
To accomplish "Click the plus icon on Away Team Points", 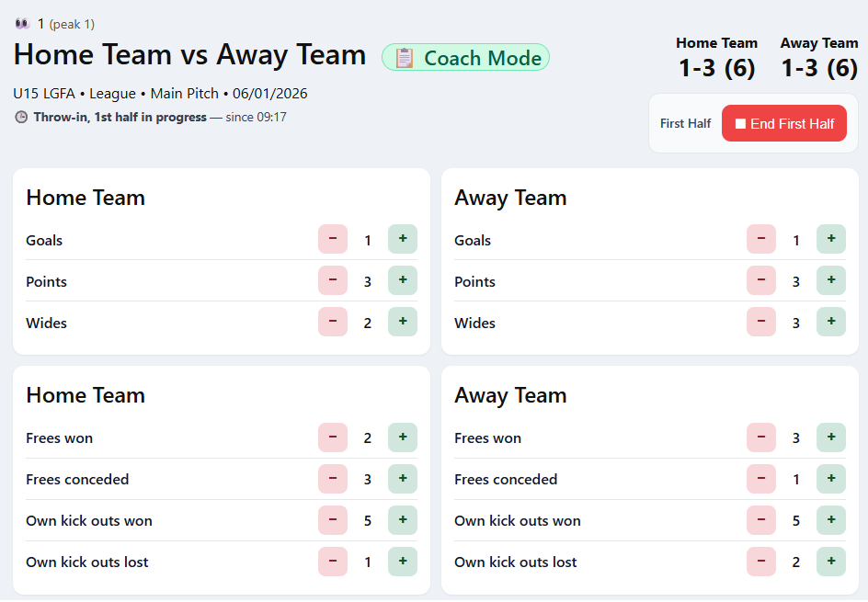I will [x=830, y=280].
